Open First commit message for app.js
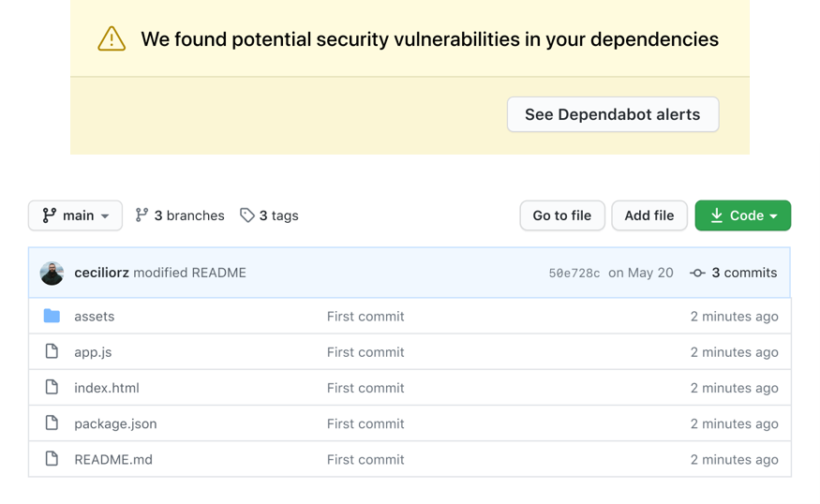820x504 pixels. pos(365,352)
